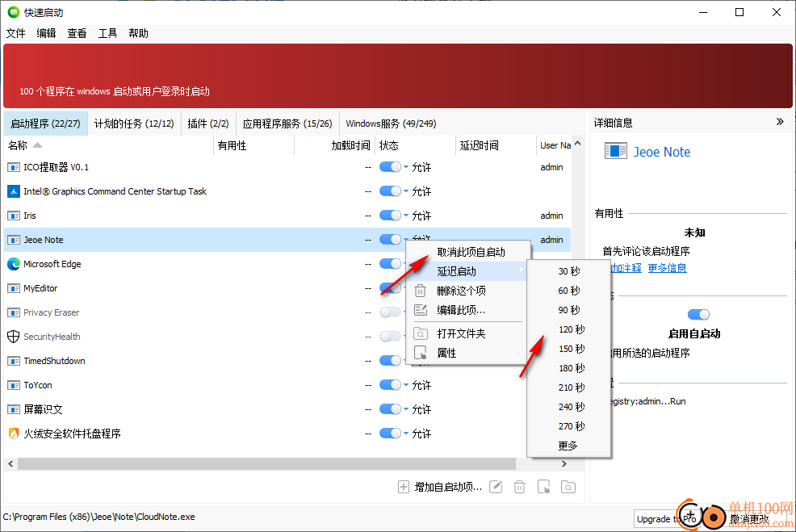Click the Intel Graphics Command Center icon
Image resolution: width=796 pixels, height=532 pixels.
tap(14, 191)
